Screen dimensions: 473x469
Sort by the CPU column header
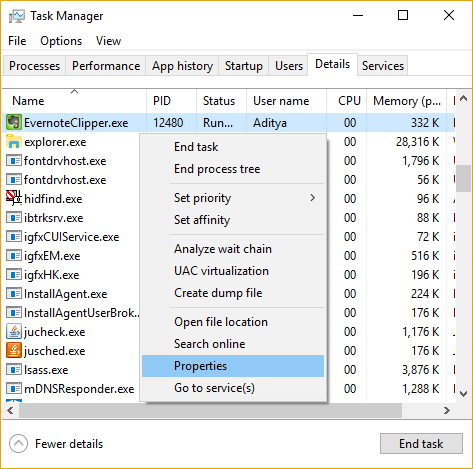pyautogui.click(x=346, y=101)
